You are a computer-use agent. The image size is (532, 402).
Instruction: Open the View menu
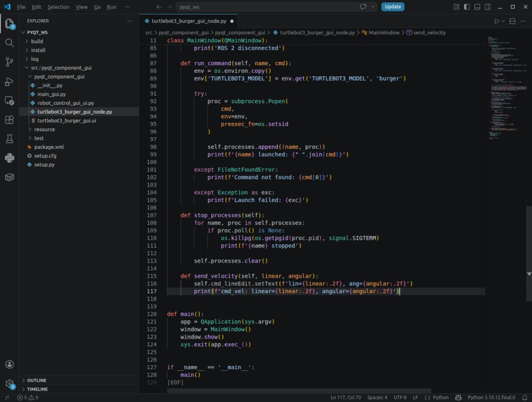click(x=82, y=7)
